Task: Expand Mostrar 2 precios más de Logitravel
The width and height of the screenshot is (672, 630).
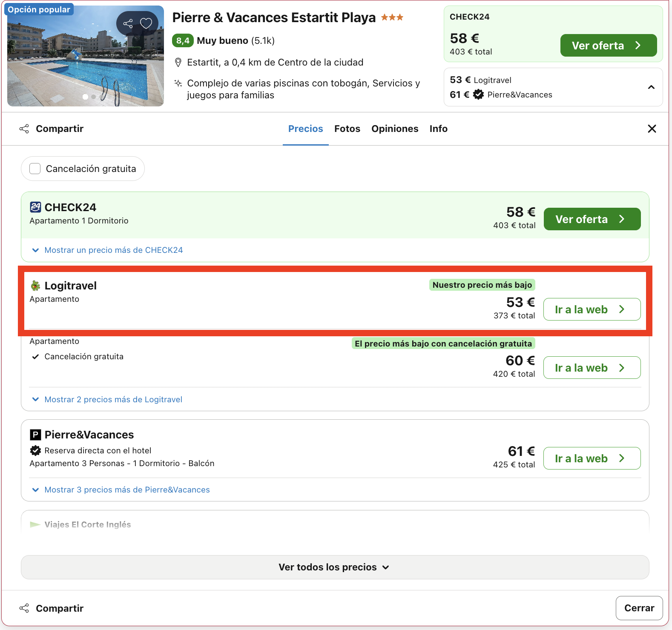Action: [x=107, y=399]
